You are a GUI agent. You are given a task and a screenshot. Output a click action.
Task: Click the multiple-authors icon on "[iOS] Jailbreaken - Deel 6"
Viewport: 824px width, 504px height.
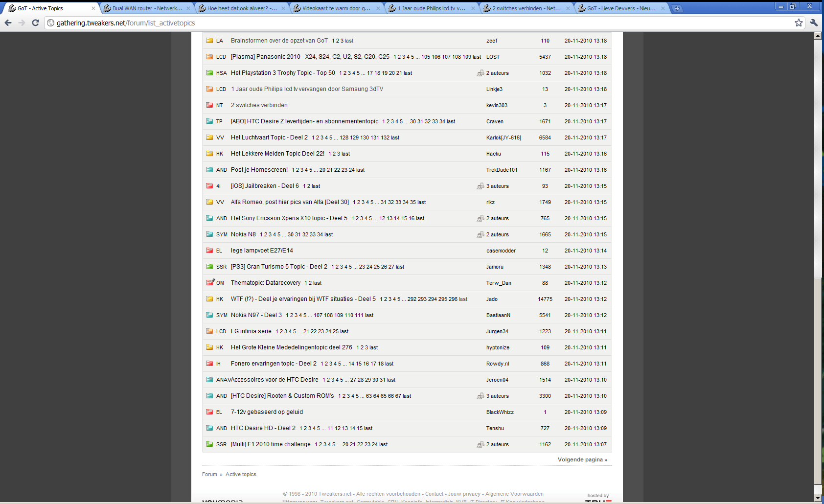(x=480, y=186)
